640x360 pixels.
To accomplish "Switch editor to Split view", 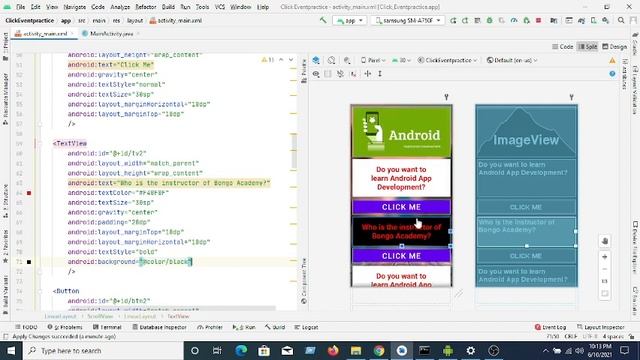I will point(588,47).
